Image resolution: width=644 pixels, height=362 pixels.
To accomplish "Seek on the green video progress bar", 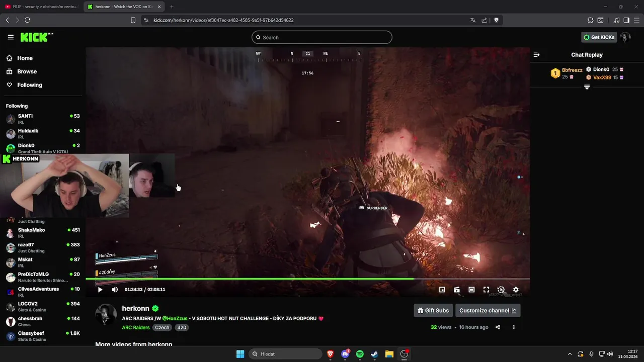I will point(307,279).
